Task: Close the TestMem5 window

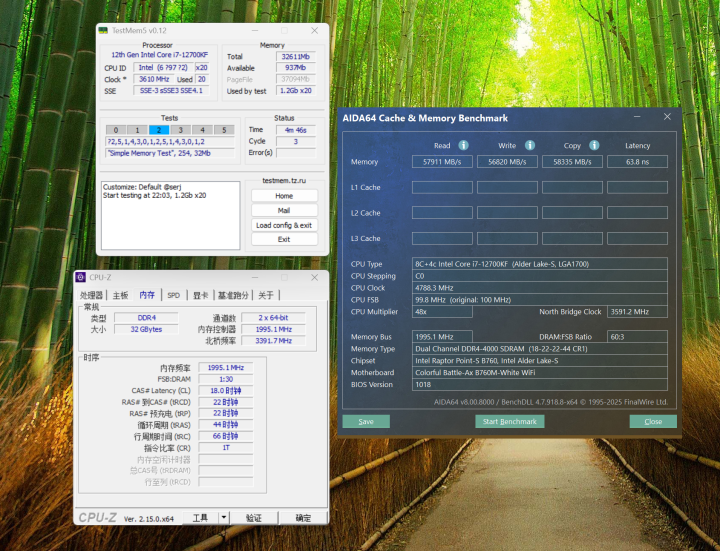Action: click(x=316, y=30)
